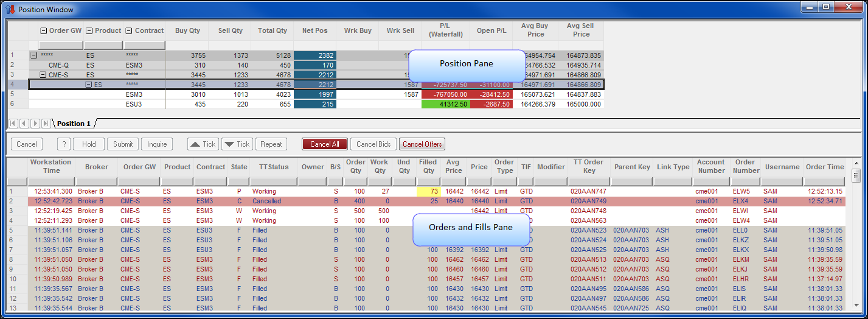Click the Avg Sell Price column header
Viewport: 868px width, 319px height.
click(x=582, y=30)
